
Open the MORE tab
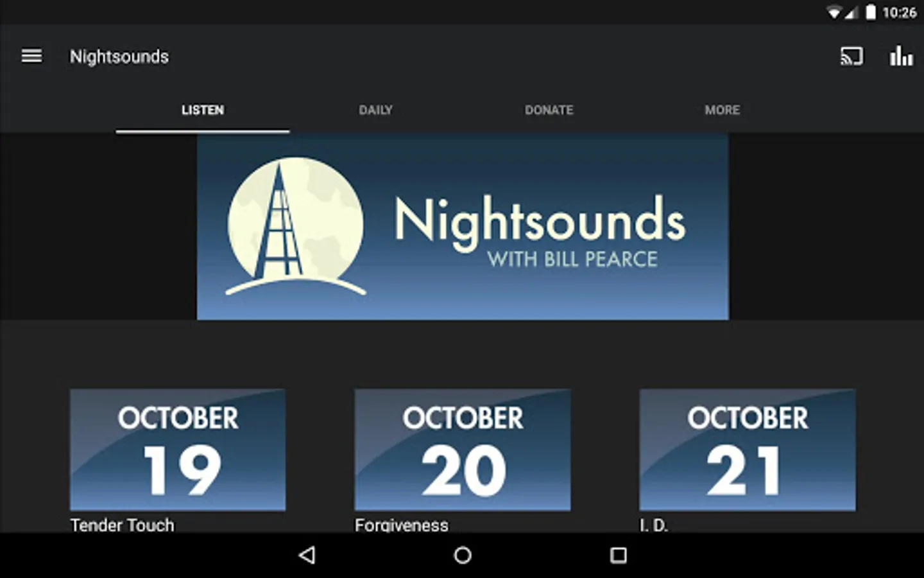click(723, 110)
